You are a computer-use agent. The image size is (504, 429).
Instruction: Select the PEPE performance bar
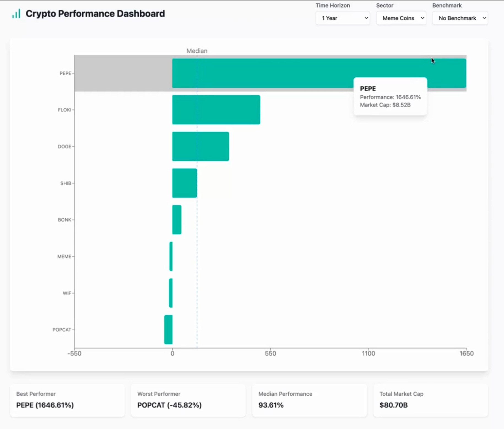pyautogui.click(x=319, y=73)
